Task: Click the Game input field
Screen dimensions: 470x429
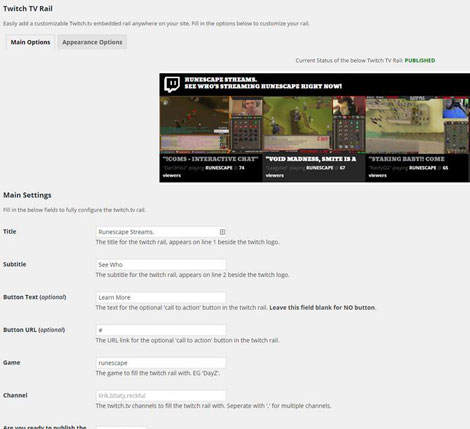Action: [161, 363]
